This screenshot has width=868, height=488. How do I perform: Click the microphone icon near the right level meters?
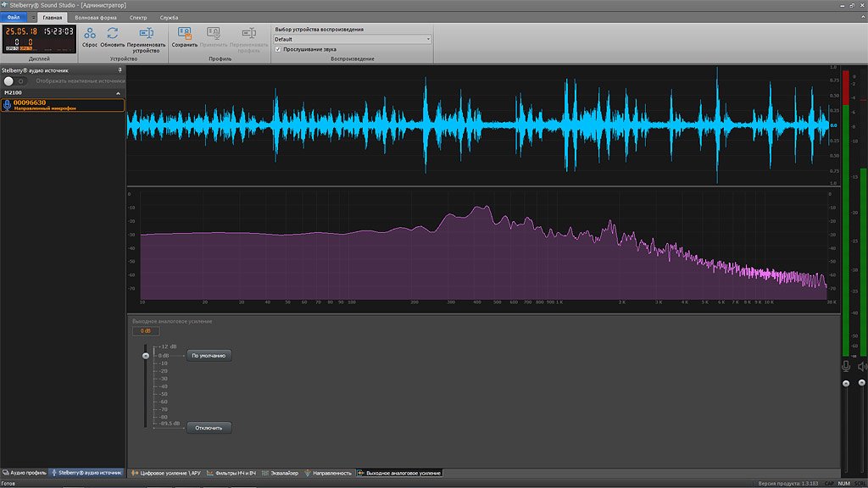click(x=846, y=366)
